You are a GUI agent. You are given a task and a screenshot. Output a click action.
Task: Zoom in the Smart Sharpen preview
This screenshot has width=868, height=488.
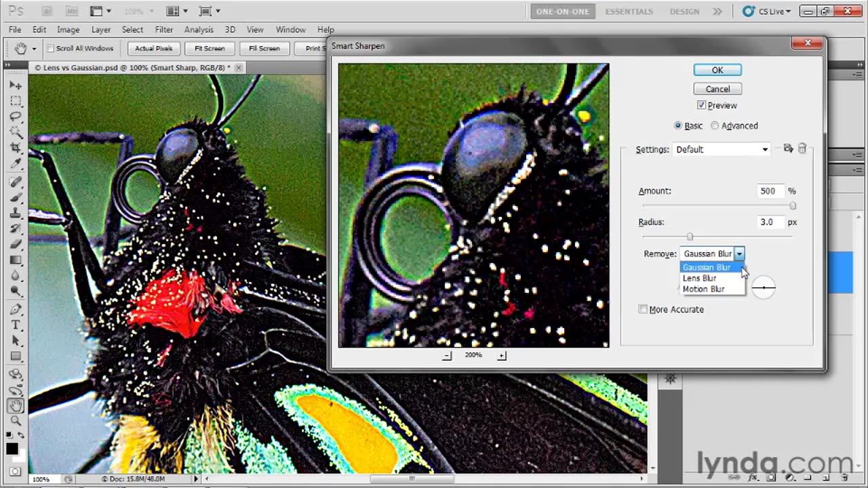[x=502, y=356]
